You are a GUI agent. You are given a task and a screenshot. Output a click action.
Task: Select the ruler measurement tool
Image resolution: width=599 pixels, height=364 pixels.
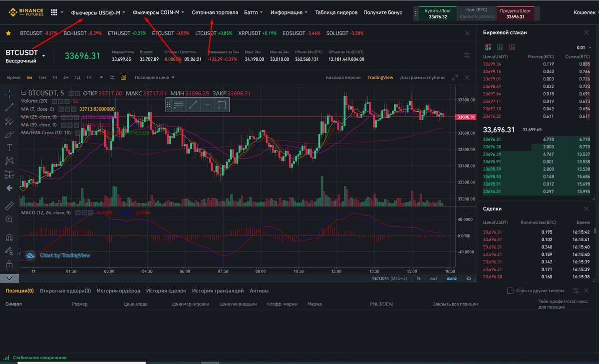click(x=9, y=206)
